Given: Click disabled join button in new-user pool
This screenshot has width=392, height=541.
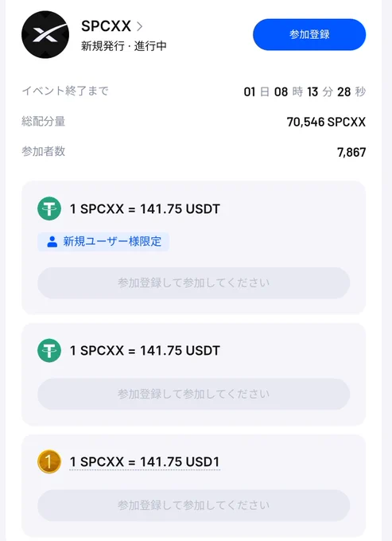Looking at the screenshot, I should (194, 283).
